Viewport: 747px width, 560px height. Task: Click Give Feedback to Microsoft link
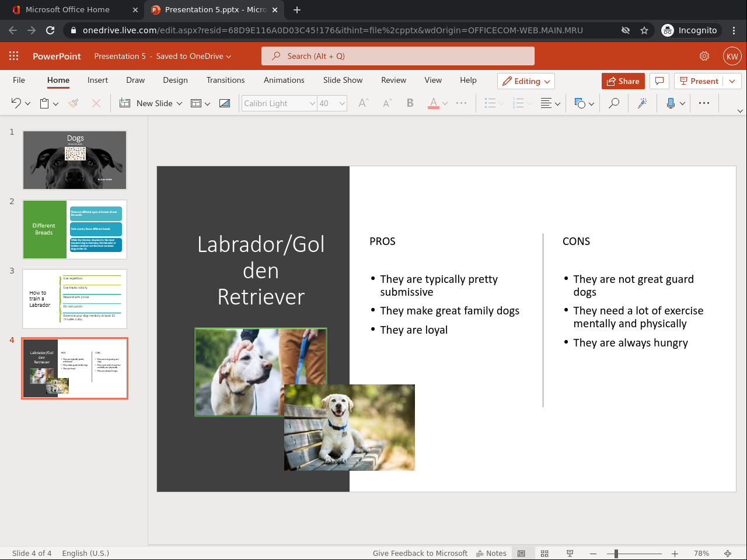coord(420,553)
